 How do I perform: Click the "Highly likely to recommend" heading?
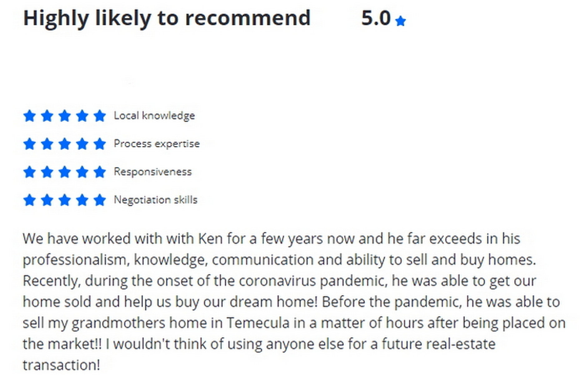[167, 18]
